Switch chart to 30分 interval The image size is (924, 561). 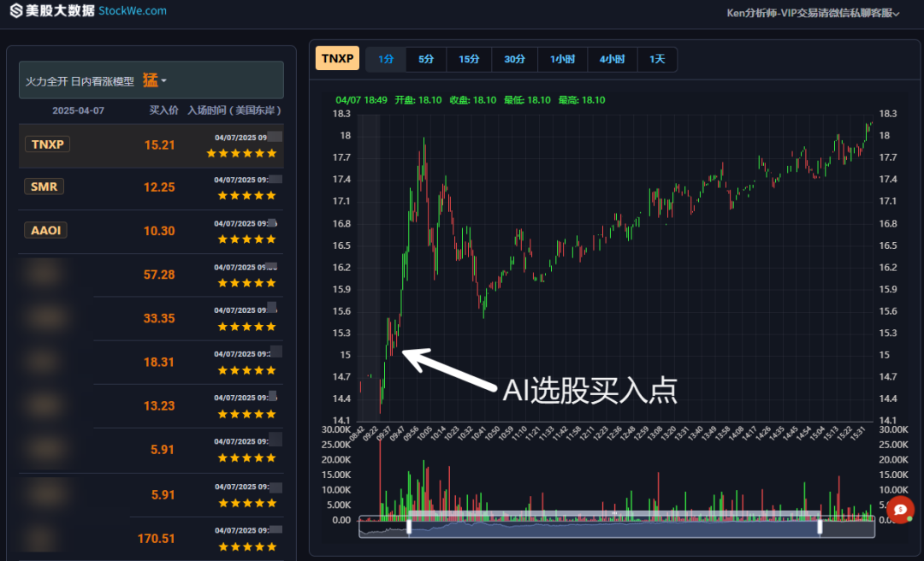514,59
